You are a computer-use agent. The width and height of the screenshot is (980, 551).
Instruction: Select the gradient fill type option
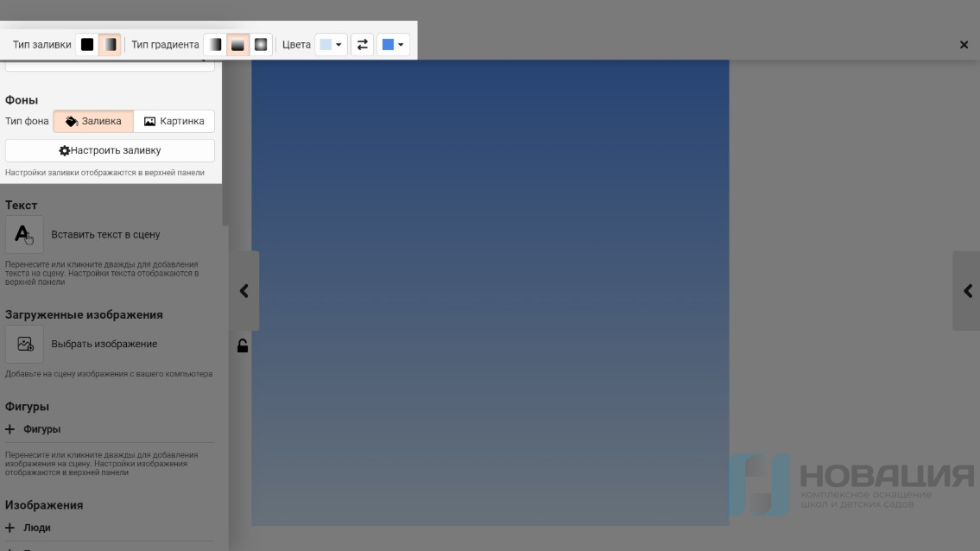110,45
